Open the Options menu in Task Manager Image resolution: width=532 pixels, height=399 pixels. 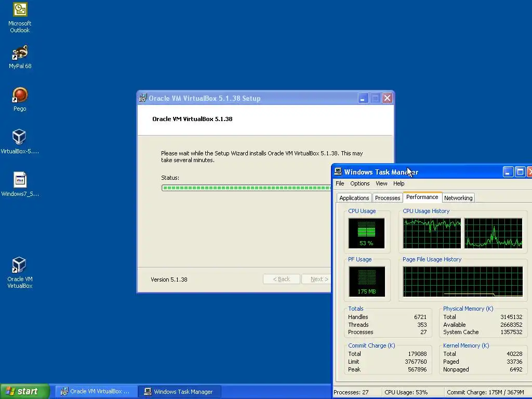[x=360, y=183]
